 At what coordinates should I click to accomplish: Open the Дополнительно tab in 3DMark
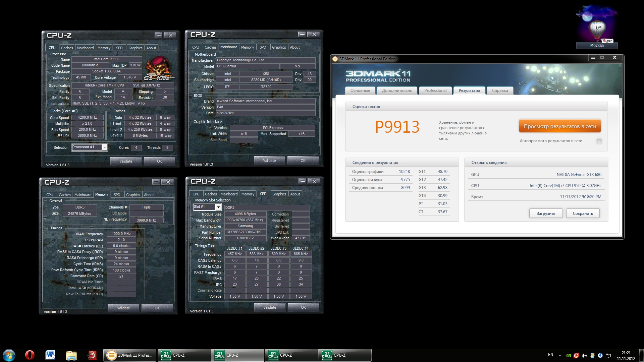397,90
